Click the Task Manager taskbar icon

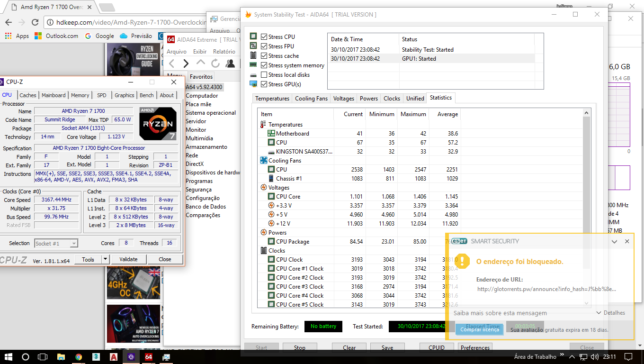[x=166, y=357]
